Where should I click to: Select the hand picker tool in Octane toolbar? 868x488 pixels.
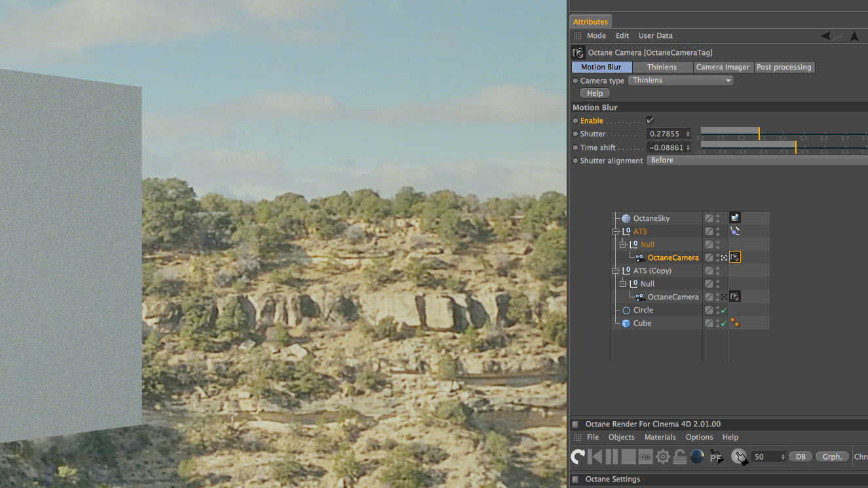point(739,457)
